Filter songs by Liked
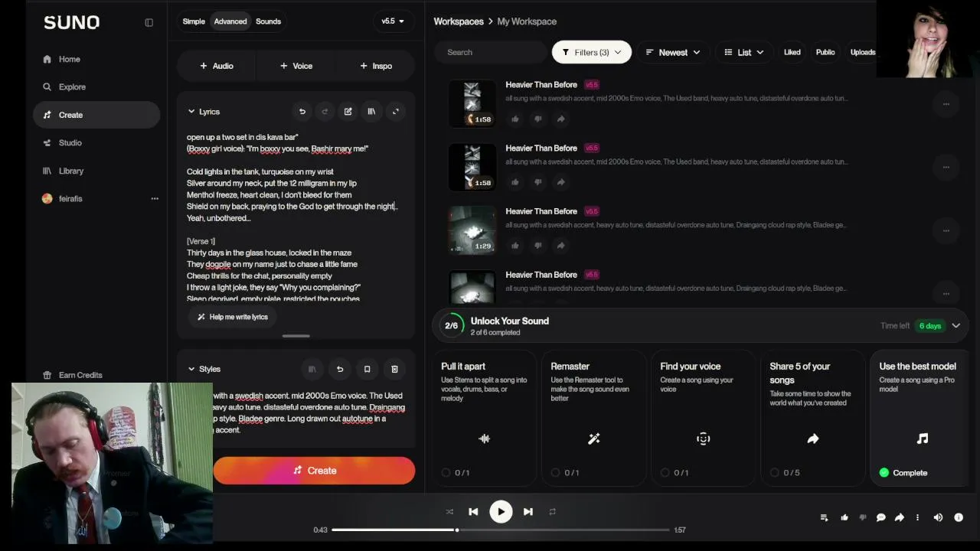The width and height of the screenshot is (980, 551). [792, 52]
